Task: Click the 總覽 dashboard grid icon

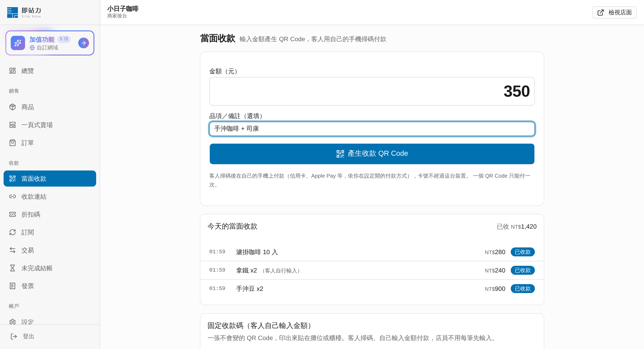Action: tap(13, 71)
